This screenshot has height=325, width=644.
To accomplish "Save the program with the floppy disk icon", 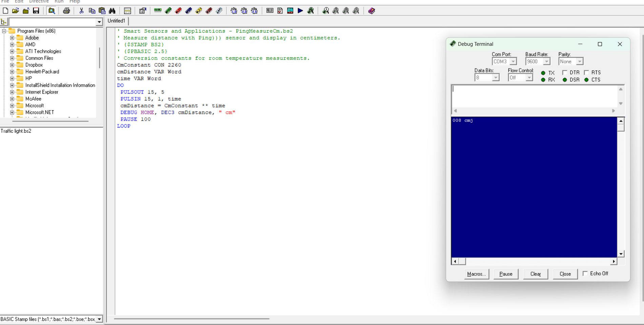I will (x=36, y=11).
